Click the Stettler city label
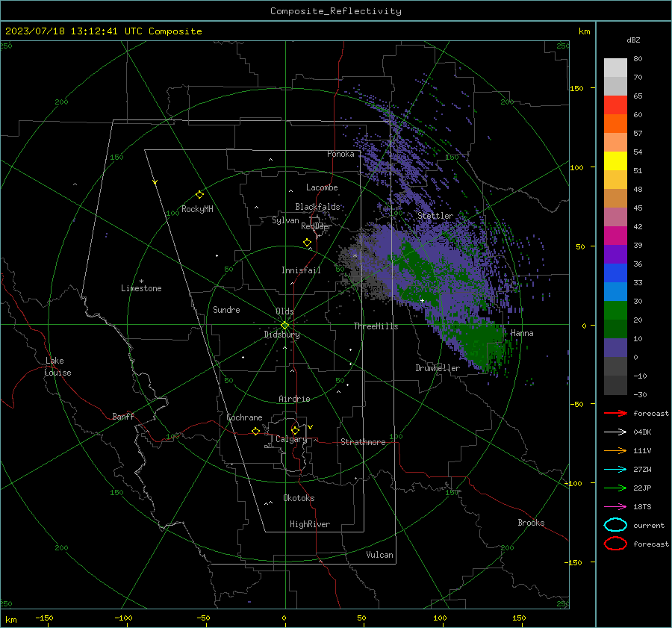This screenshot has height=628, width=672. pyautogui.click(x=435, y=216)
